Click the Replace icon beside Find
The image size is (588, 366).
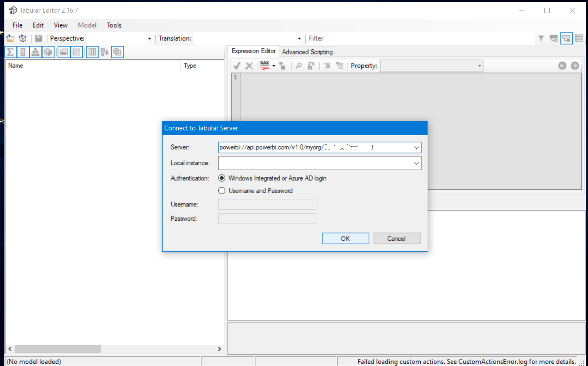coord(311,65)
